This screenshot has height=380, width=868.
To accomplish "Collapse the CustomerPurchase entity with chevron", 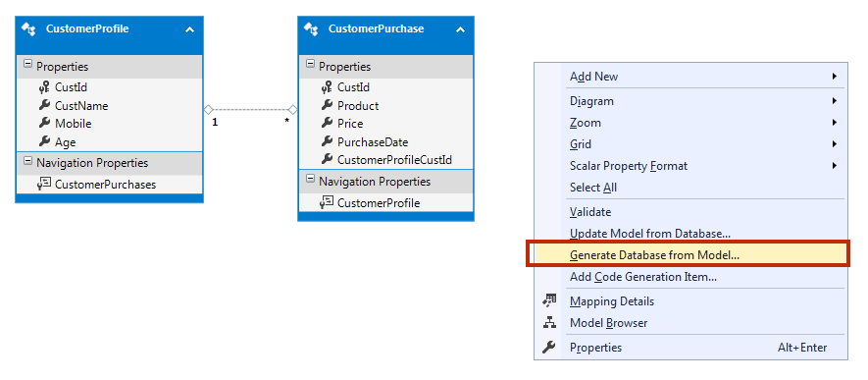I will point(461,29).
